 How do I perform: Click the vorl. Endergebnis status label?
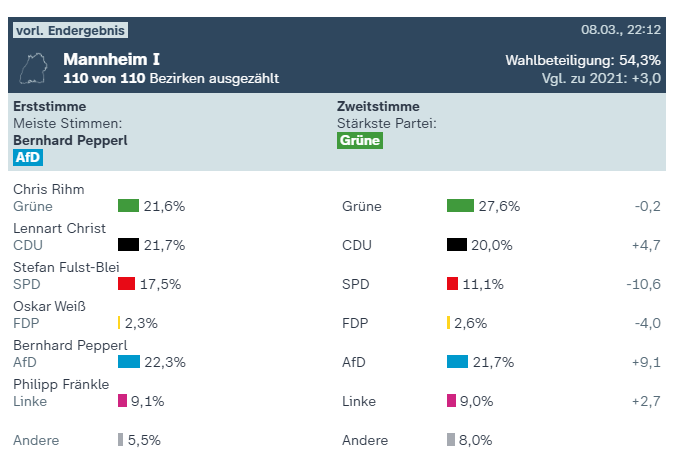(70, 30)
